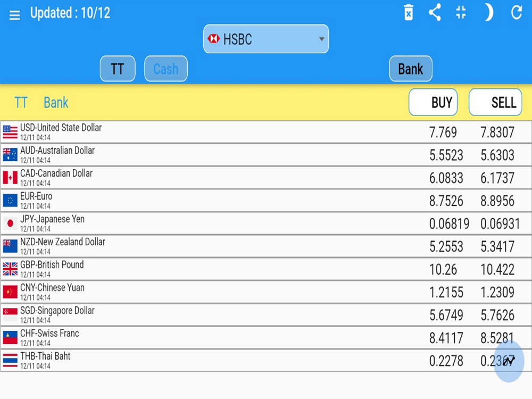This screenshot has width=532, height=399.
Task: Tap GBP sell rate 10.422
Action: (x=498, y=269)
